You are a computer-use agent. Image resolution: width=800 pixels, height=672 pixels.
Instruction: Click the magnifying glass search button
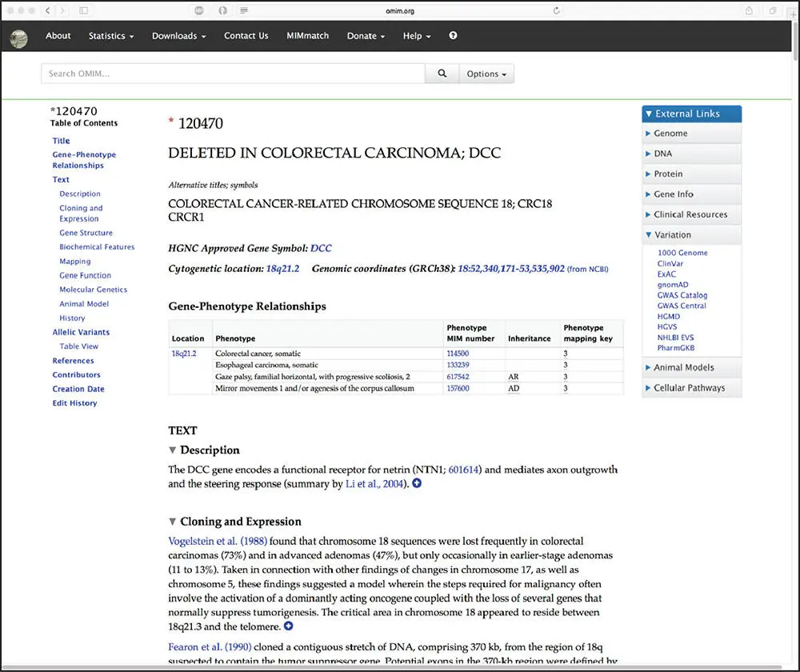442,74
